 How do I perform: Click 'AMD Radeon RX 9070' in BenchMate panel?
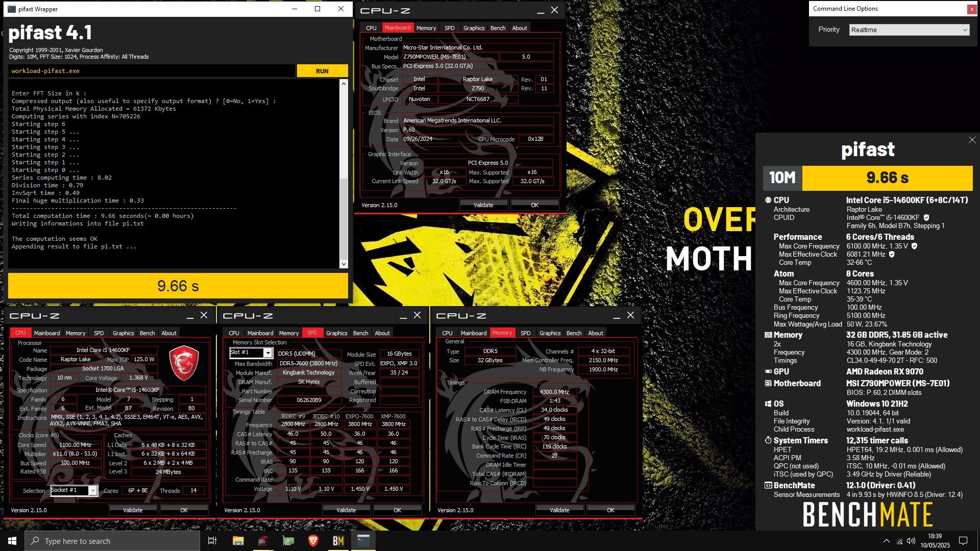tap(885, 372)
